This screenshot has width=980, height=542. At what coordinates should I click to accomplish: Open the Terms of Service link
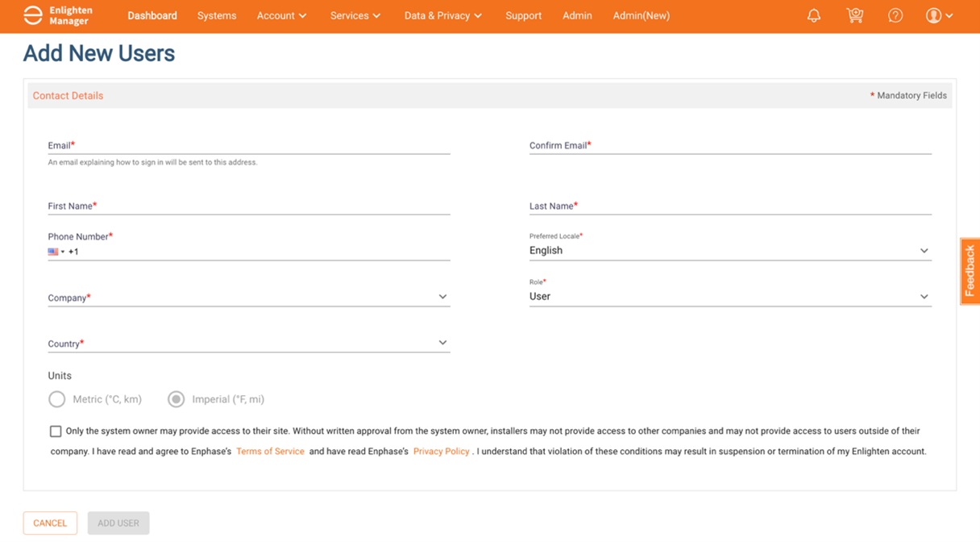pyautogui.click(x=270, y=452)
